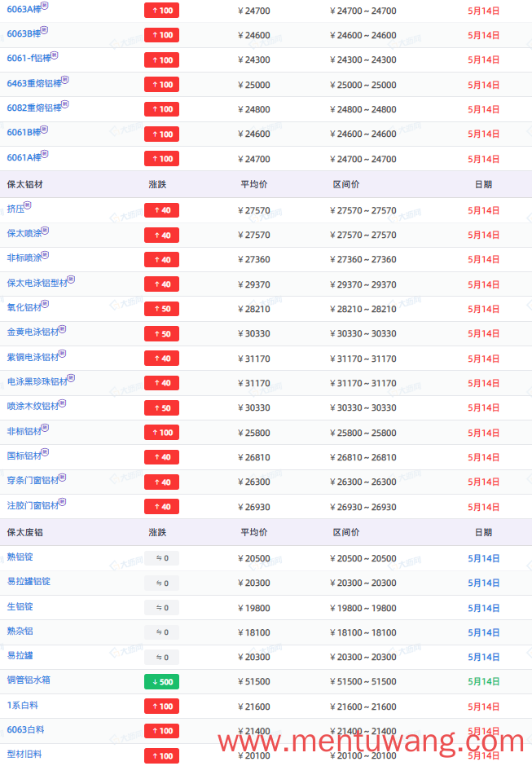Click the 保太铝材 section header
Image resolution: width=532 pixels, height=766 pixels.
pos(25,185)
